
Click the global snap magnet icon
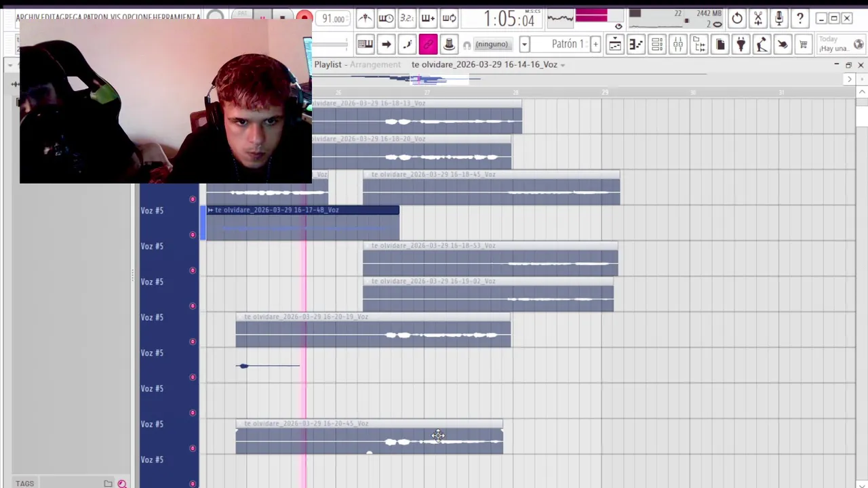tap(467, 45)
